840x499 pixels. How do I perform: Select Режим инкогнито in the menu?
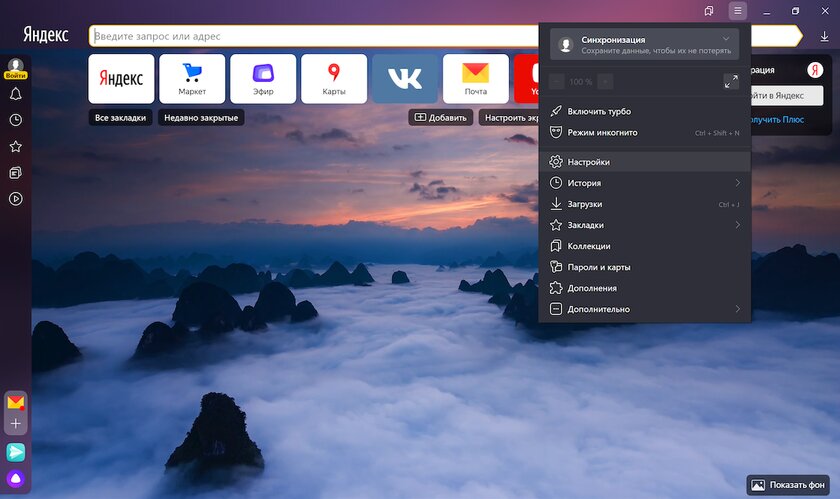644,132
